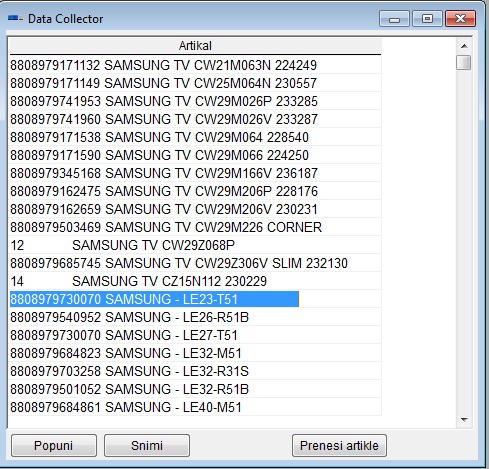Click the vertical scrollbar thumb
Viewport: 489px width, 469px height.
click(464, 62)
